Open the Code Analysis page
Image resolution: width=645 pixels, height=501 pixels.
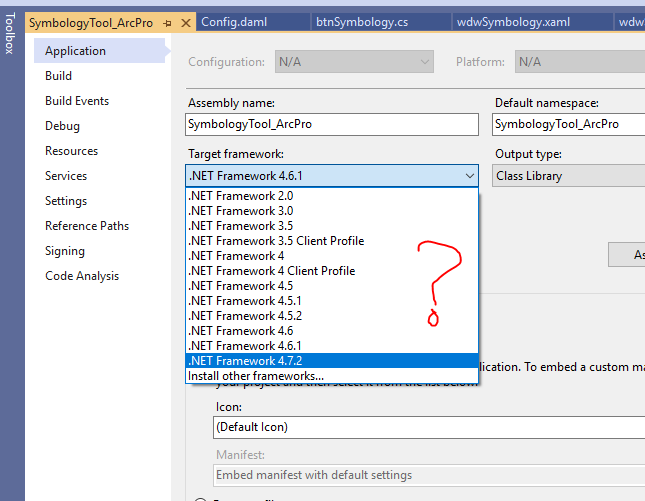point(82,276)
